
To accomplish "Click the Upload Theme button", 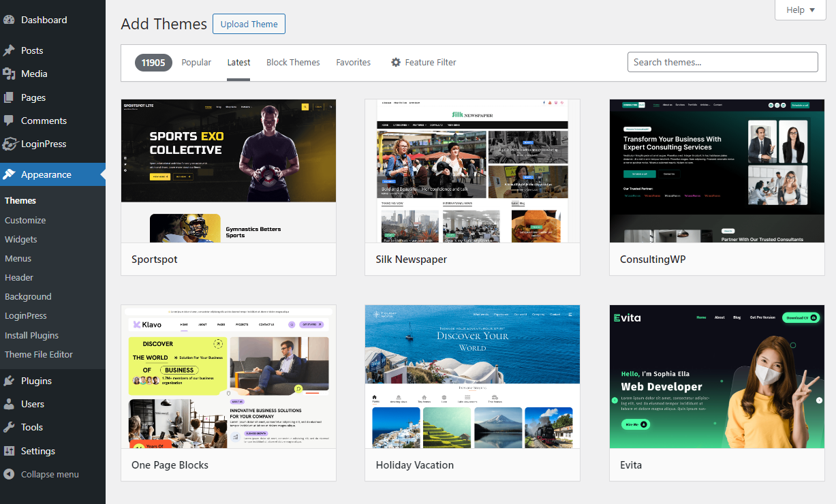I will (x=249, y=24).
